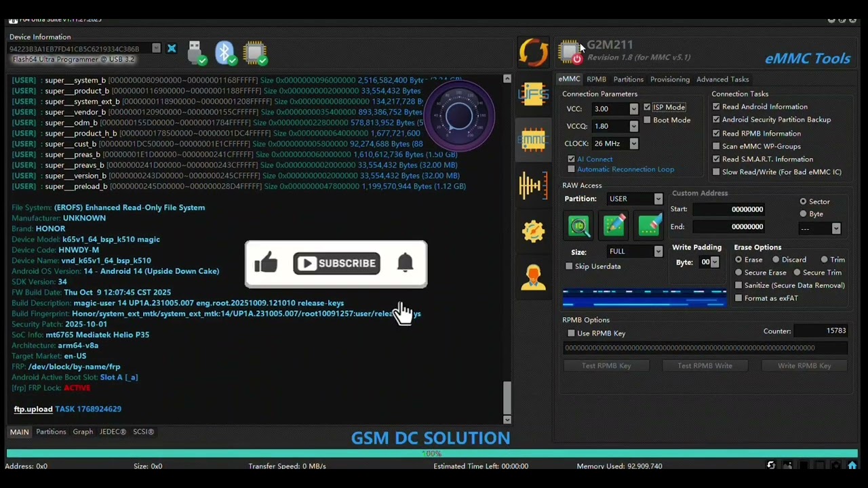Enable the Use RPMB Key checkbox
Viewport: 868px width, 488px height.
[571, 333]
